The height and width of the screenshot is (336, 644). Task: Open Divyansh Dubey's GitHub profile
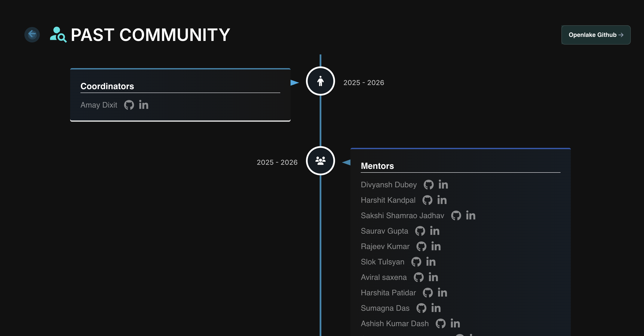tap(429, 185)
